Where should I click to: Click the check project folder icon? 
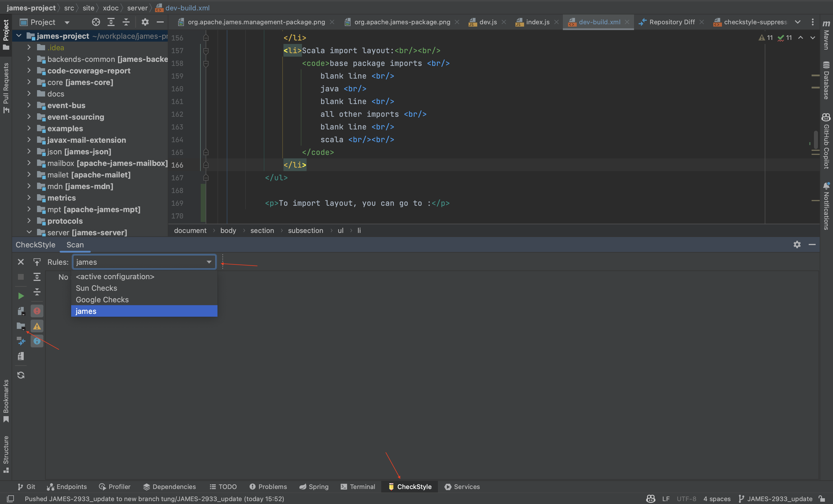[21, 326]
